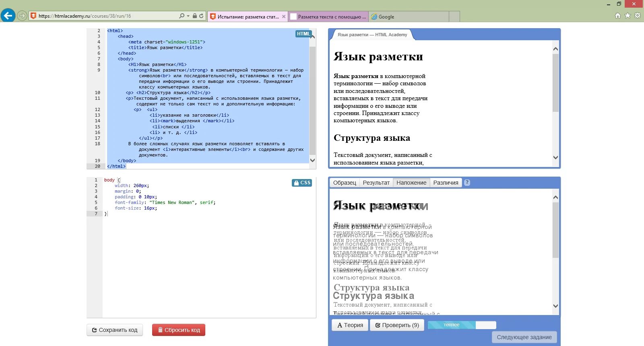Restore down the browser window
The image size is (644, 346).
click(x=619, y=4)
